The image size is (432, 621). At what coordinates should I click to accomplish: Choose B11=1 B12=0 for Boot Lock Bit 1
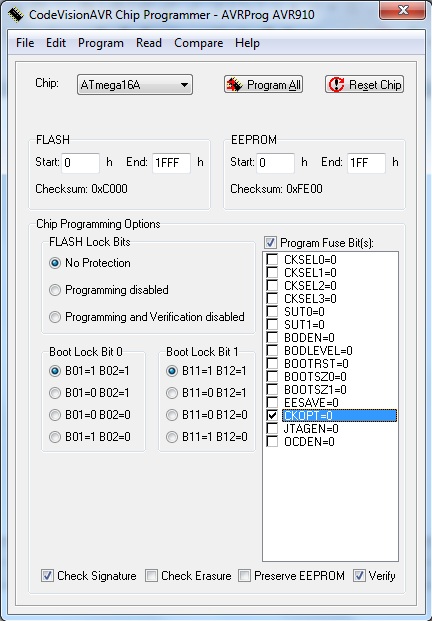point(172,436)
